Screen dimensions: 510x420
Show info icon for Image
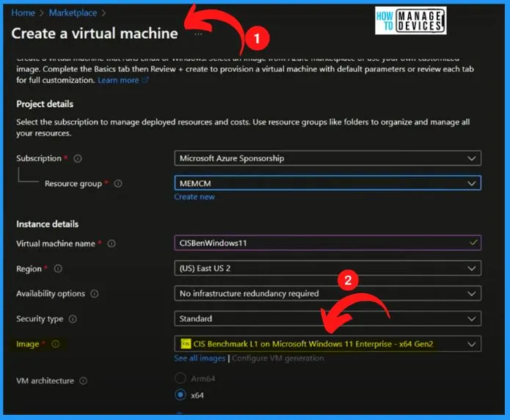click(56, 344)
